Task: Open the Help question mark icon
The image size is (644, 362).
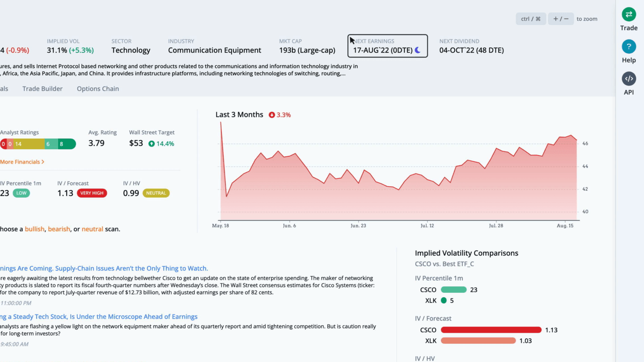Action: tap(629, 46)
